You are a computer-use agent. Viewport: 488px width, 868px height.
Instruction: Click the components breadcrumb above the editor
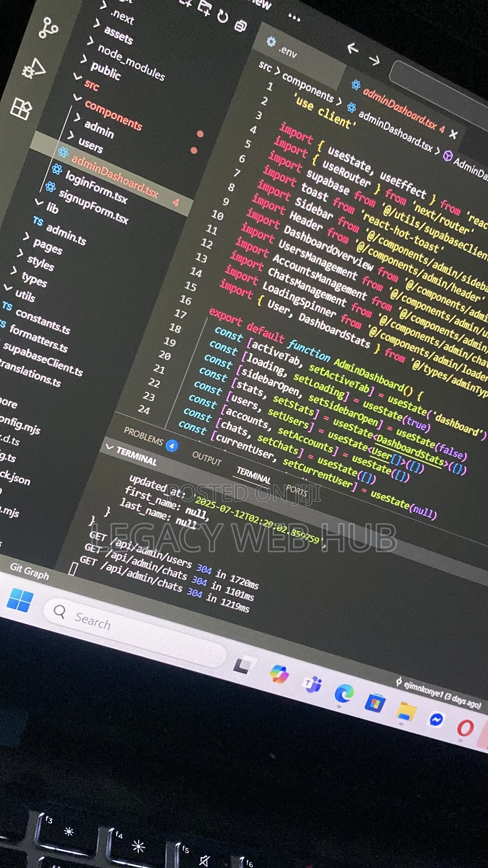(307, 87)
